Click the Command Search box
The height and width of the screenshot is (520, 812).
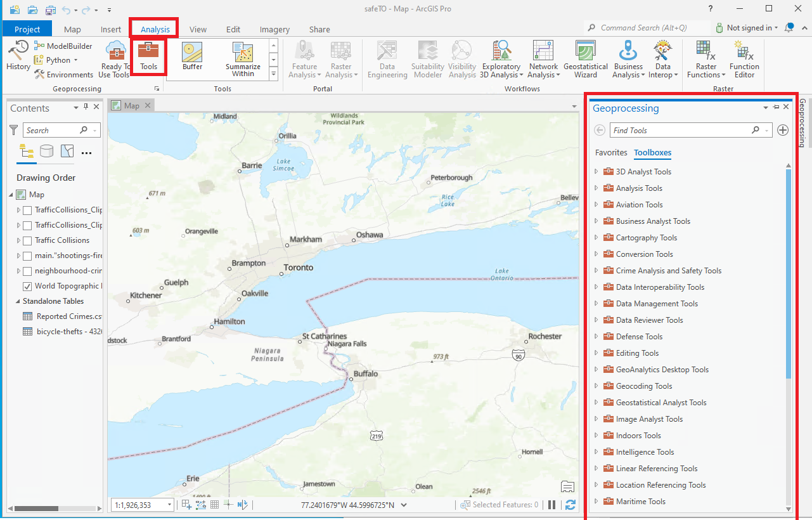(647, 28)
